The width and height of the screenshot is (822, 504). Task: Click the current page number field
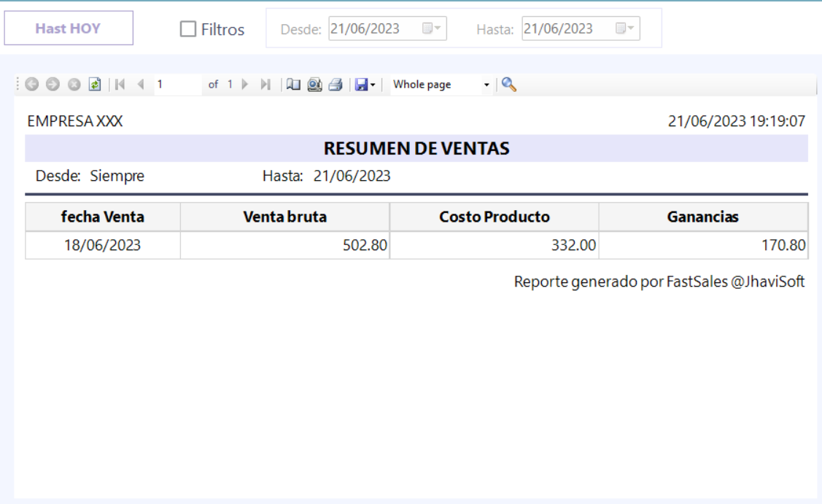(x=177, y=85)
